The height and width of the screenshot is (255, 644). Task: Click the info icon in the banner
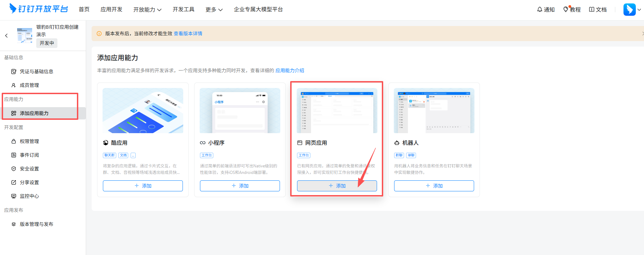tap(99, 34)
